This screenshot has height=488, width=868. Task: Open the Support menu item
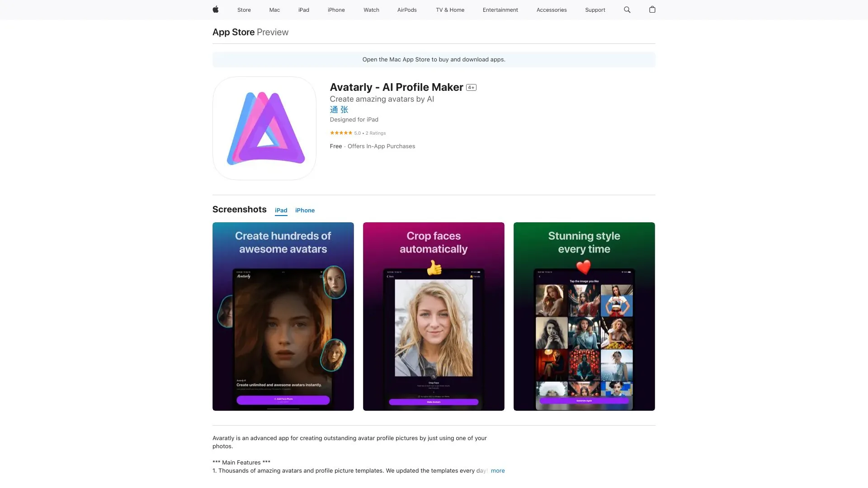595,10
